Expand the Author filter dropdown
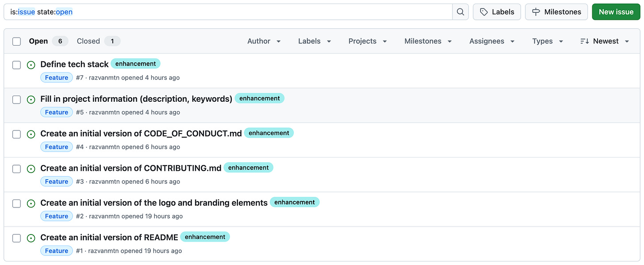The image size is (644, 265). pos(264,41)
